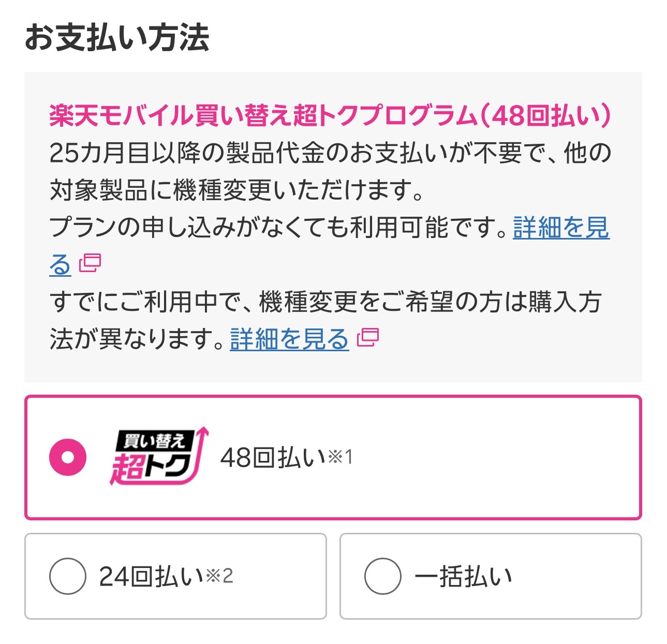Tap the 一括払い option label text
The height and width of the screenshot is (644, 667).
(x=463, y=576)
